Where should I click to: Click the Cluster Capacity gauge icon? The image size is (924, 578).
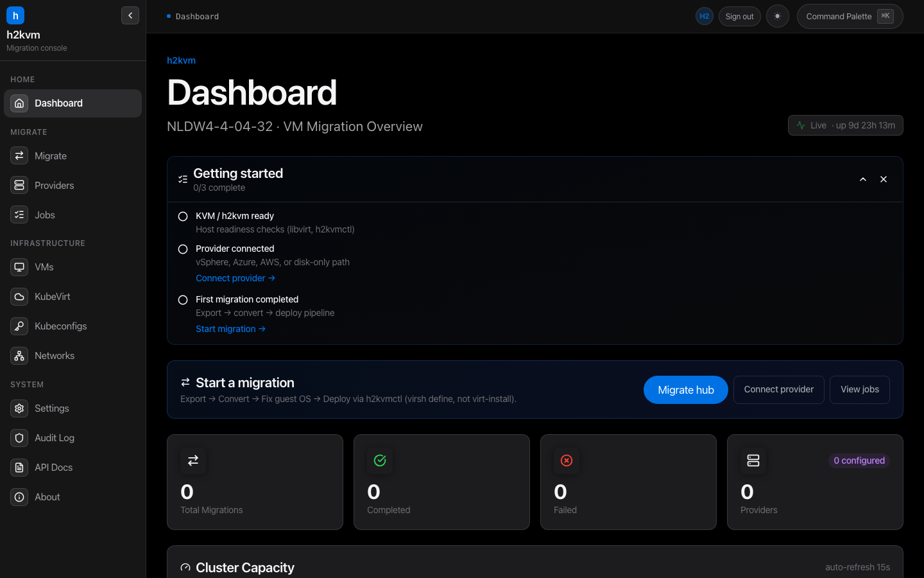(x=185, y=568)
